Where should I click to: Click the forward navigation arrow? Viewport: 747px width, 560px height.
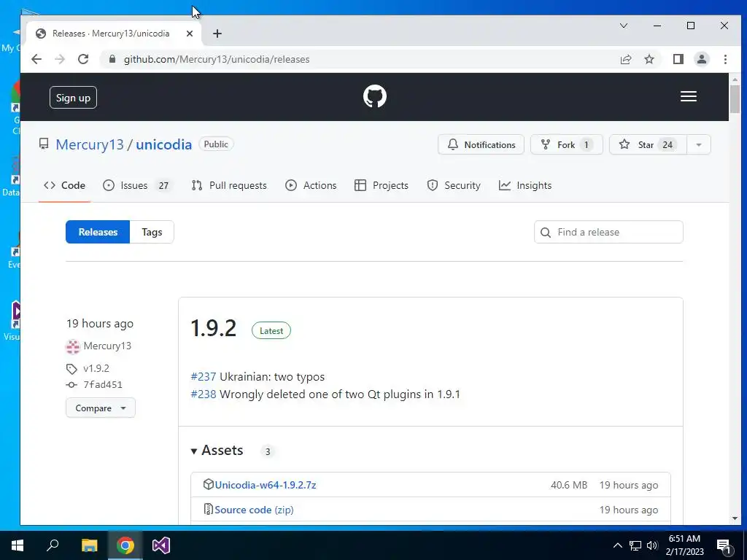60,59
